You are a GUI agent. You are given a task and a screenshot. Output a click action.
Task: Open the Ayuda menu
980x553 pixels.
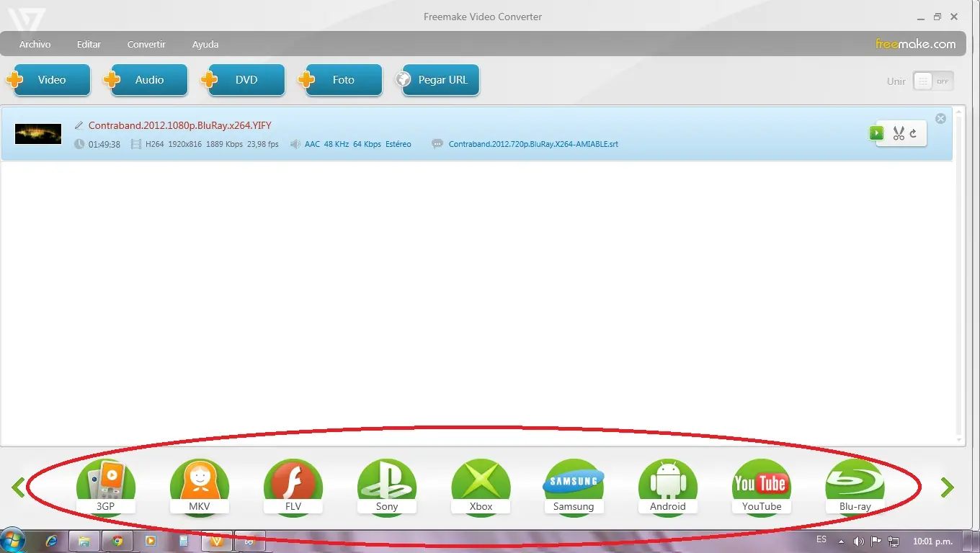point(205,45)
